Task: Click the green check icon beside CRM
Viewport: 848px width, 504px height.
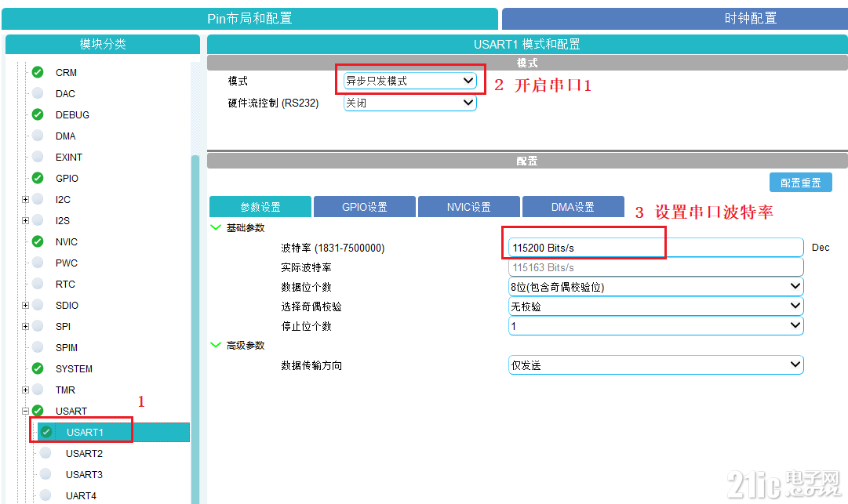Action: click(x=38, y=72)
